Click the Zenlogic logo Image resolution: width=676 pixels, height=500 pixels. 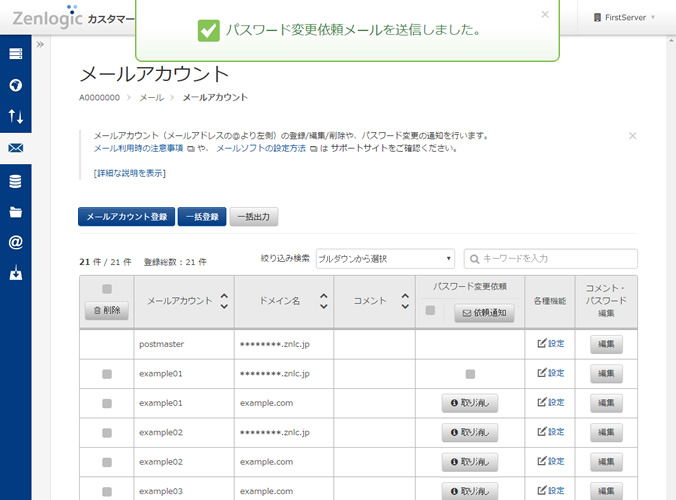coord(47,18)
